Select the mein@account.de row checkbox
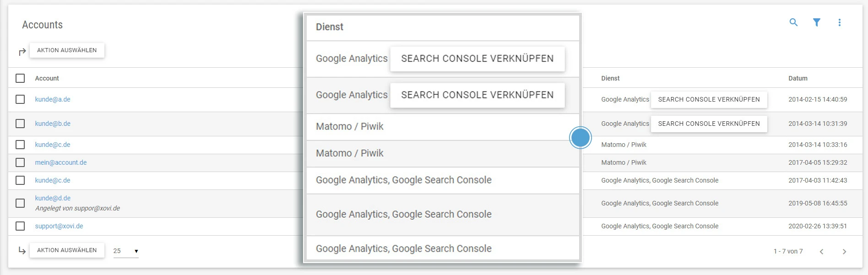 point(20,162)
